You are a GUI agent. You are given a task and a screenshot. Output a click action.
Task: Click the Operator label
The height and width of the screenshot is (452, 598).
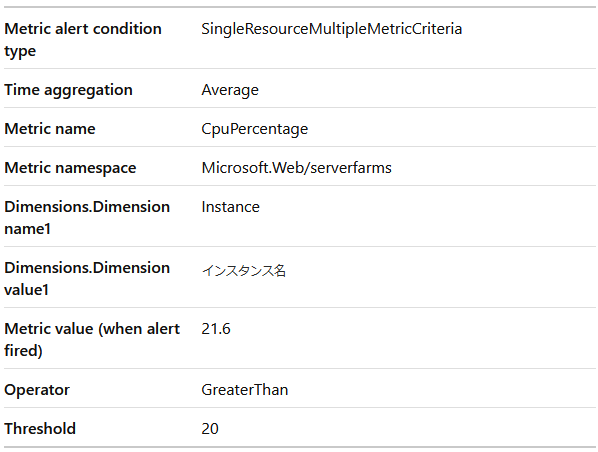[x=37, y=390]
